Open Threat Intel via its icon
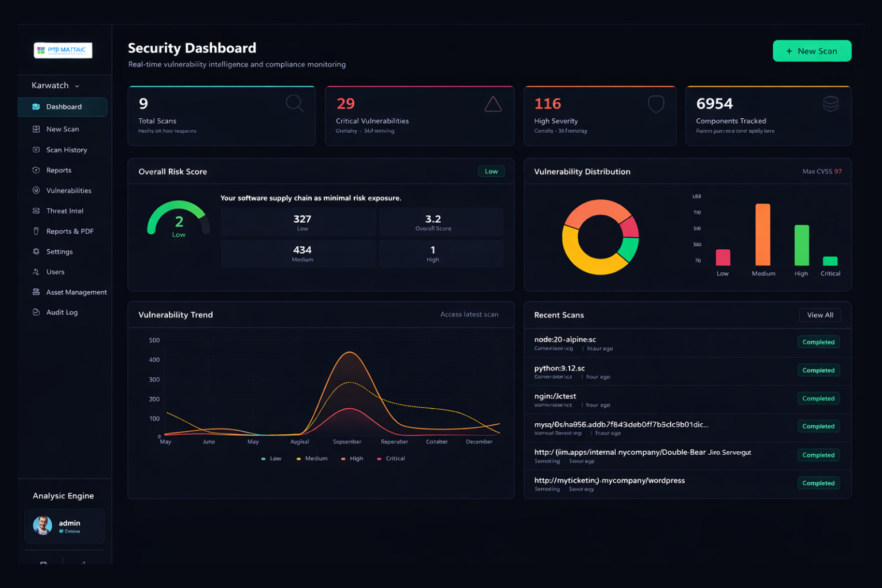This screenshot has width=882, height=588. 36,211
